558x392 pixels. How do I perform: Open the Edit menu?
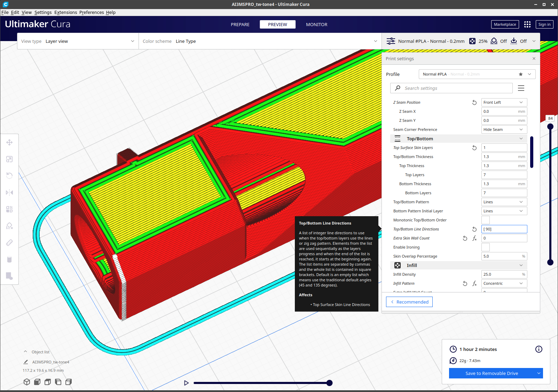click(15, 12)
